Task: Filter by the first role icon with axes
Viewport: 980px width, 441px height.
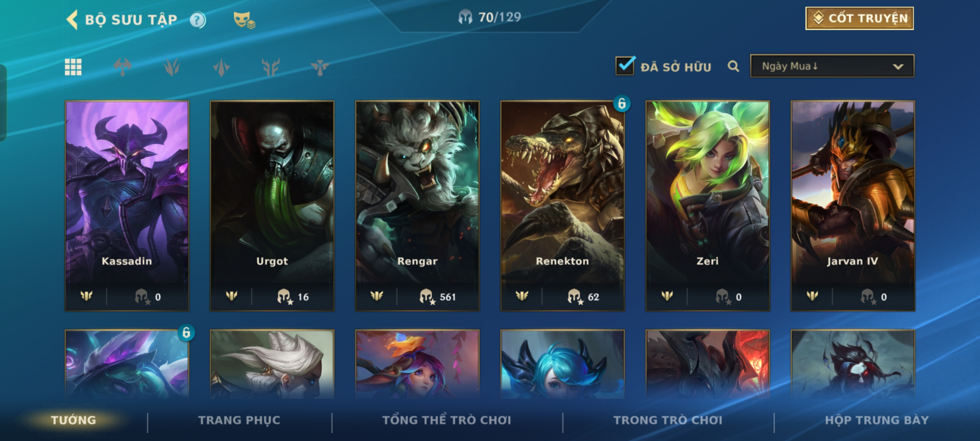Action: click(122, 67)
